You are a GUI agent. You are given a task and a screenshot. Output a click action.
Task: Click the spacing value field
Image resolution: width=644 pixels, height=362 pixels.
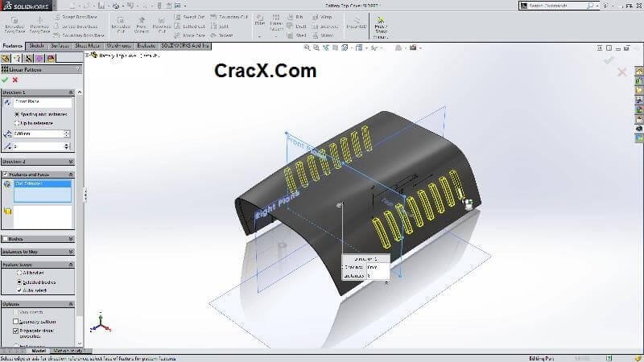39,134
